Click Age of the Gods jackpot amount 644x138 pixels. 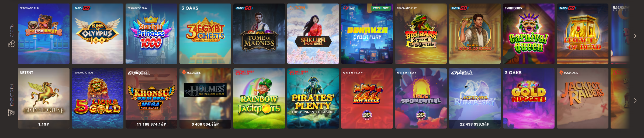point(475,124)
